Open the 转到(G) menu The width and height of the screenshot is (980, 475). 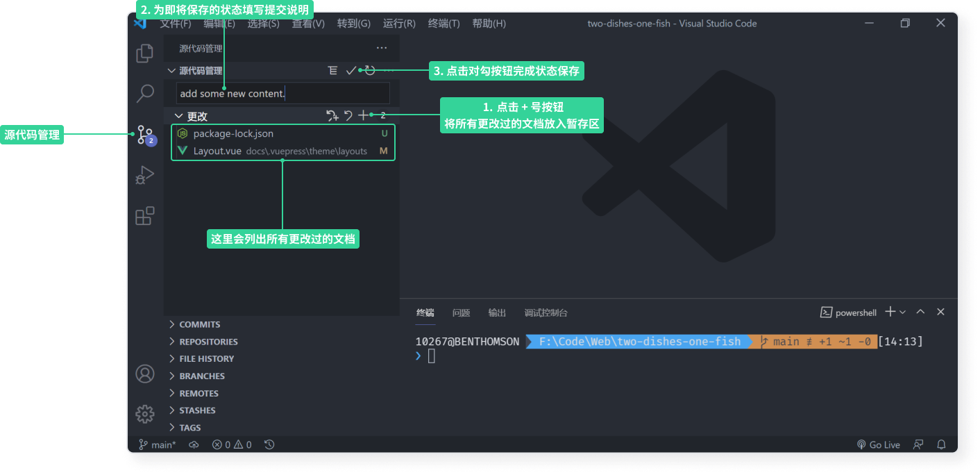[354, 23]
